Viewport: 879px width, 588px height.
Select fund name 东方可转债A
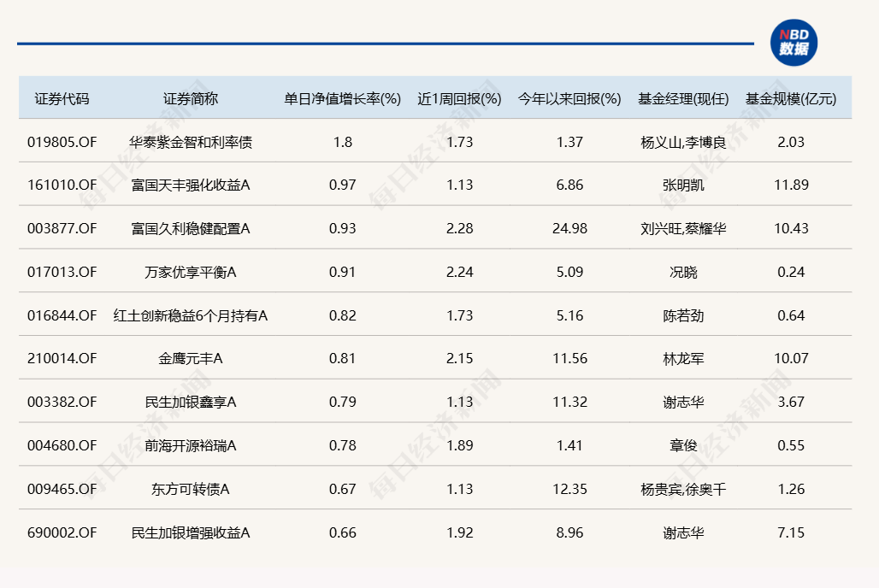(191, 490)
